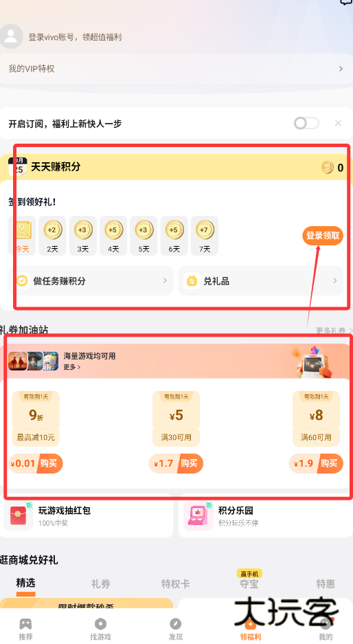The image size is (353, 644).
Task: Switch to the 特权卡 tab
Action: pyautogui.click(x=176, y=584)
